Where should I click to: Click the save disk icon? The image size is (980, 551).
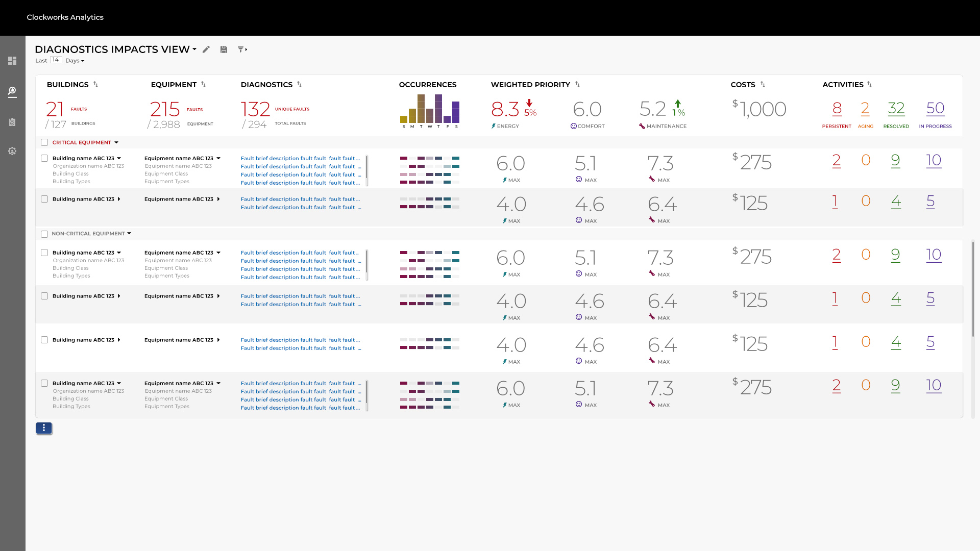pyautogui.click(x=224, y=49)
